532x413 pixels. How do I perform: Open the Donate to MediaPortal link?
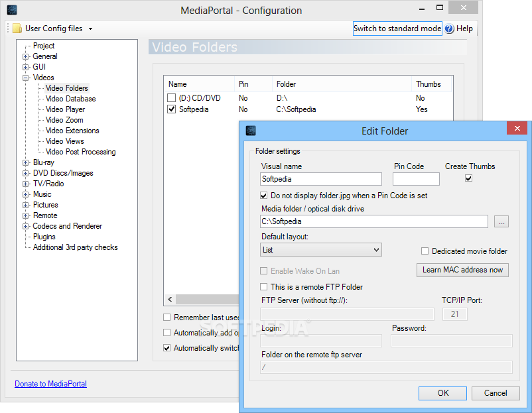click(x=51, y=383)
